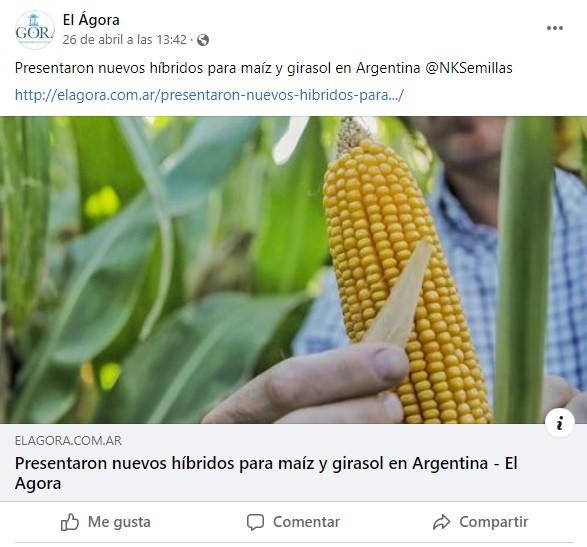This screenshot has width=587, height=547.
Task: Select the Comentar button
Action: (293, 522)
